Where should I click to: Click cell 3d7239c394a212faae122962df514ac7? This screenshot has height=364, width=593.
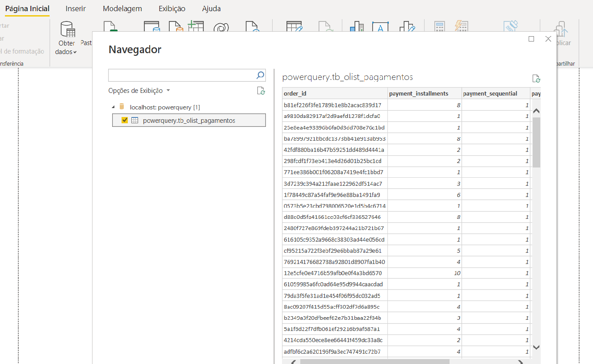tap(335, 184)
